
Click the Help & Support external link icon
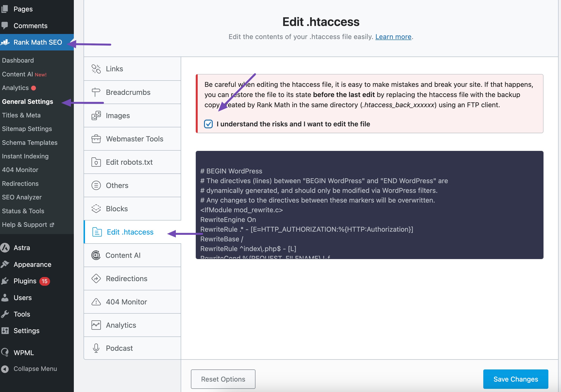point(52,225)
